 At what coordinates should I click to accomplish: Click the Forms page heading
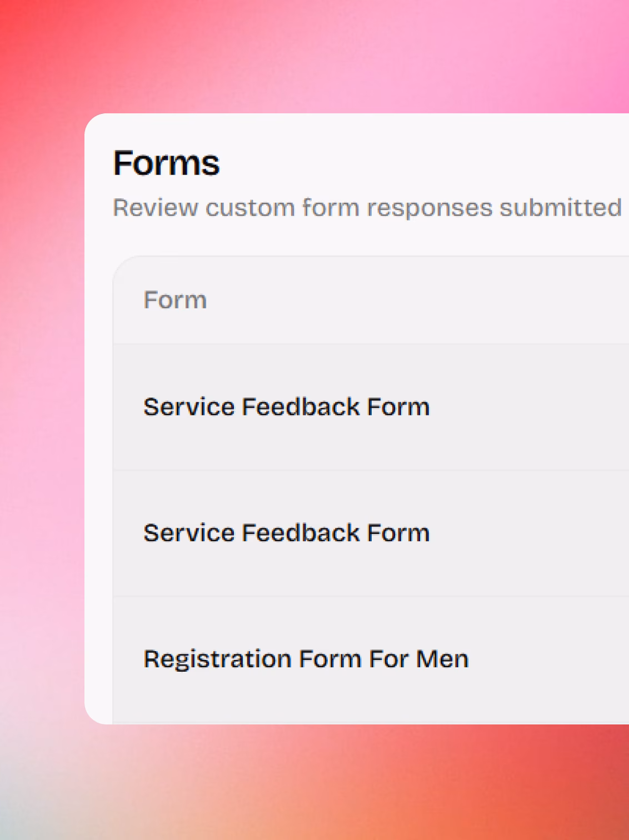coord(167,163)
